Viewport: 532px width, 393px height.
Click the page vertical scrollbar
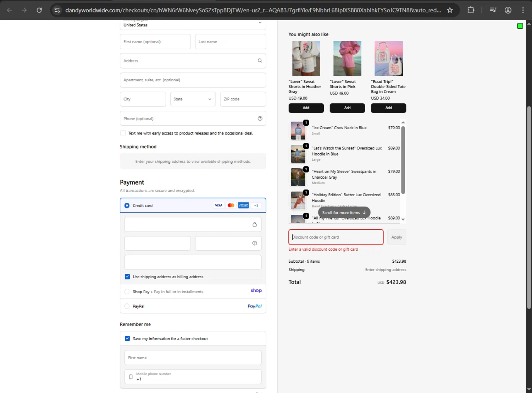pos(529,208)
